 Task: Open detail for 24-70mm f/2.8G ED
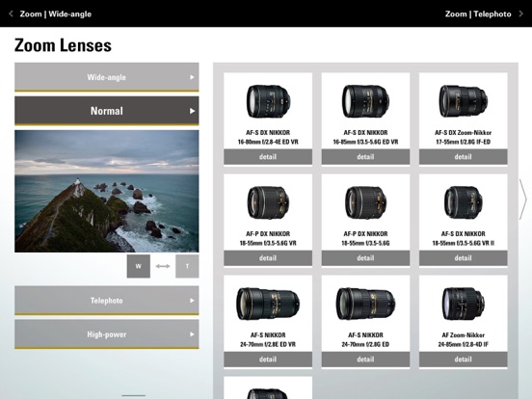365,359
